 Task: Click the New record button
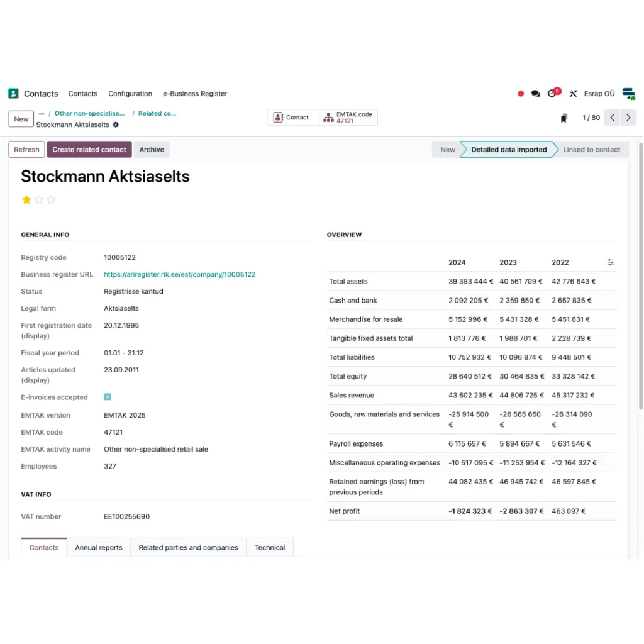click(21, 119)
